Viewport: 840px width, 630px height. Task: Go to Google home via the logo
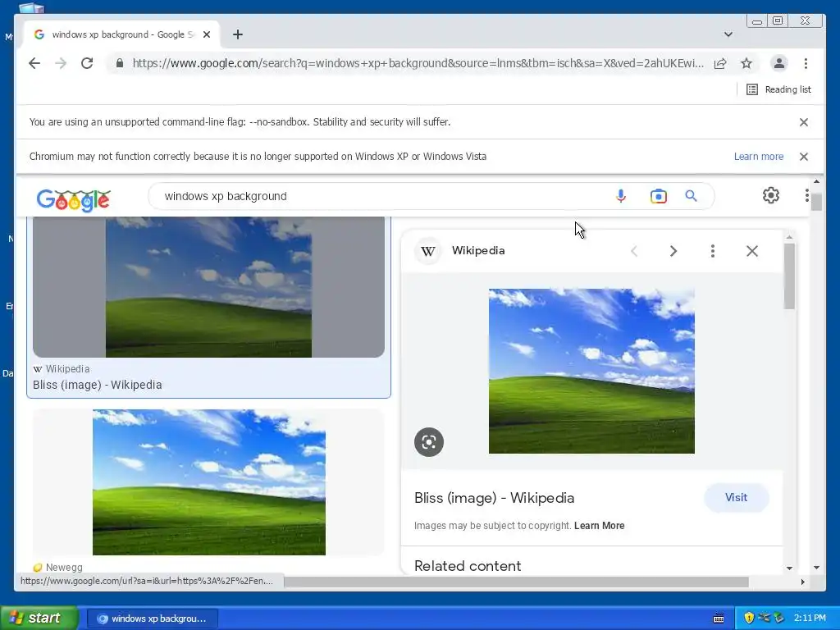tap(73, 199)
